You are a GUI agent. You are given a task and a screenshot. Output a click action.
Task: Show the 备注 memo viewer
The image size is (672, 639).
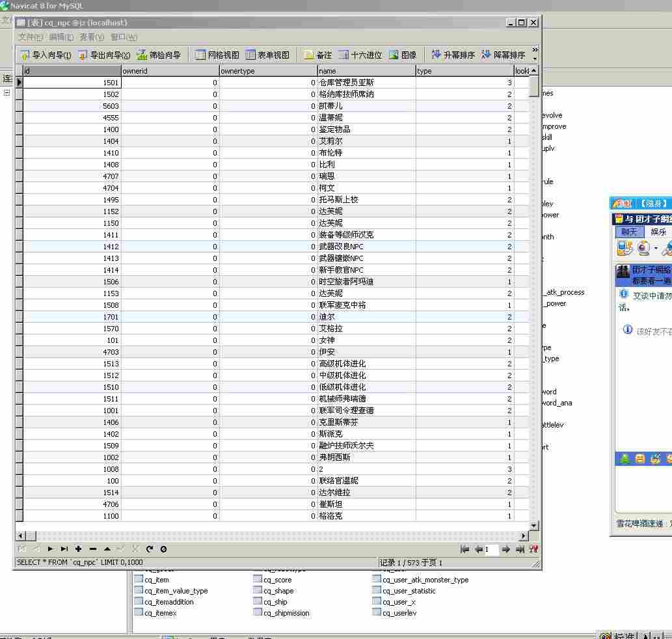[x=318, y=55]
